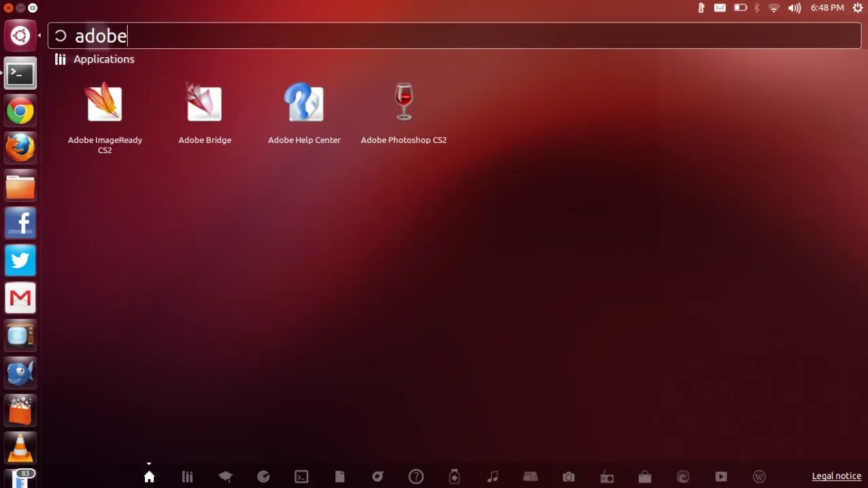The width and height of the screenshot is (868, 488).
Task: Open the Files folder icon in launcher
Action: 20,185
